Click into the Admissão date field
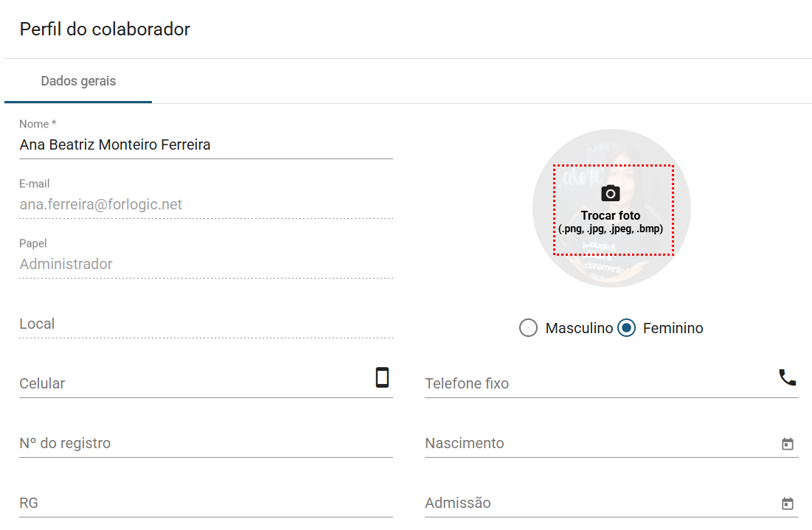This screenshot has height=530, width=812. [597, 503]
